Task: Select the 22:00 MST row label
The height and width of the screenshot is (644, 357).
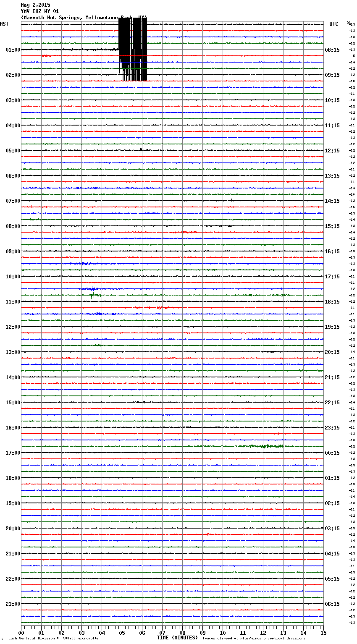Action: point(13,579)
